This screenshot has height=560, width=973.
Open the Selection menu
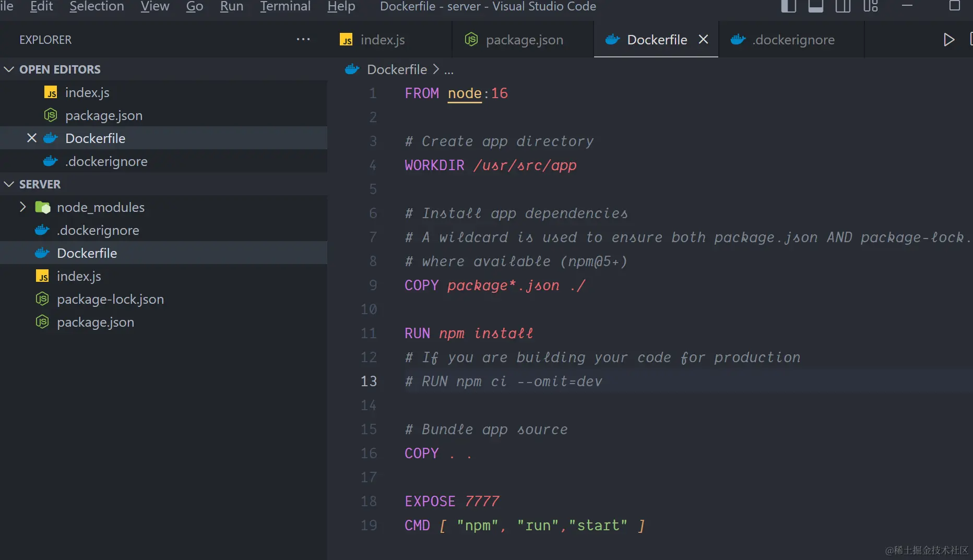coord(97,6)
